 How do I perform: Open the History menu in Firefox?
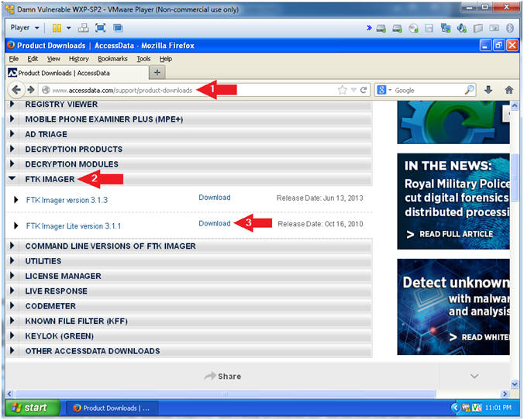click(79, 59)
